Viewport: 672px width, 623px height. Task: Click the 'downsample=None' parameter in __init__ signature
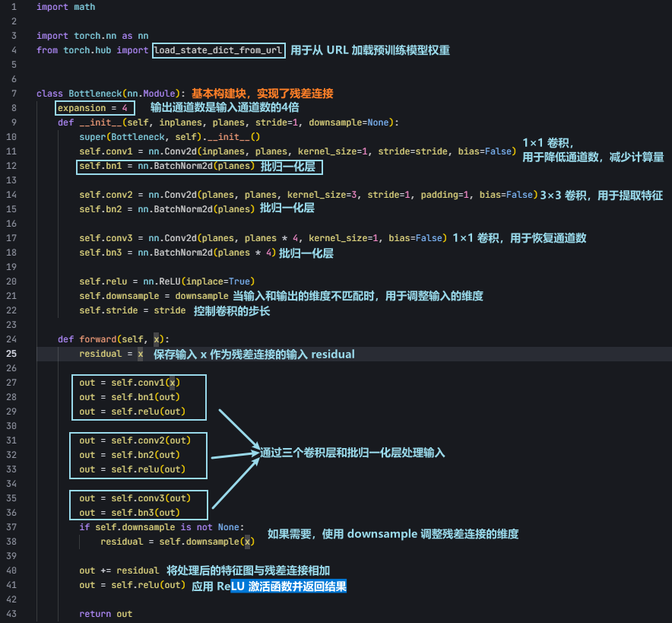pyautogui.click(x=348, y=122)
